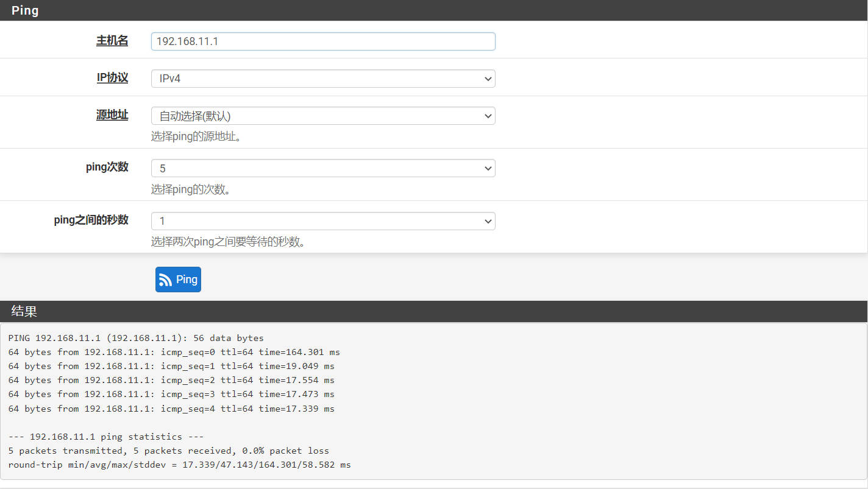Open the ping次数 count dropdown
The height and width of the screenshot is (489, 868).
pyautogui.click(x=323, y=168)
